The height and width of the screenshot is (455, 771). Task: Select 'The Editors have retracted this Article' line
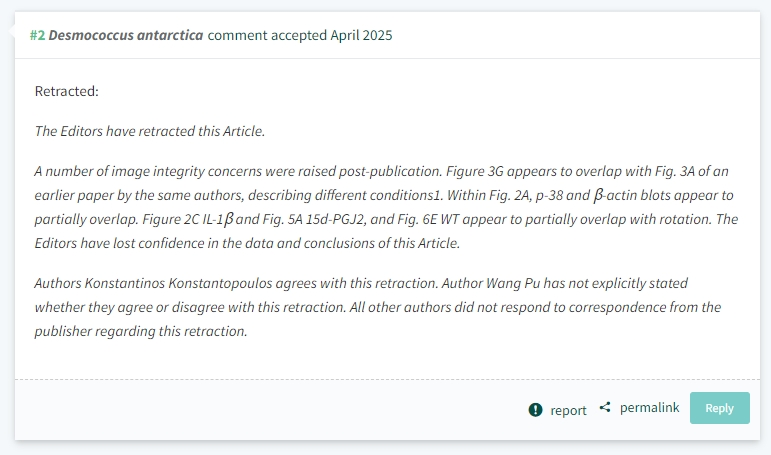(149, 131)
